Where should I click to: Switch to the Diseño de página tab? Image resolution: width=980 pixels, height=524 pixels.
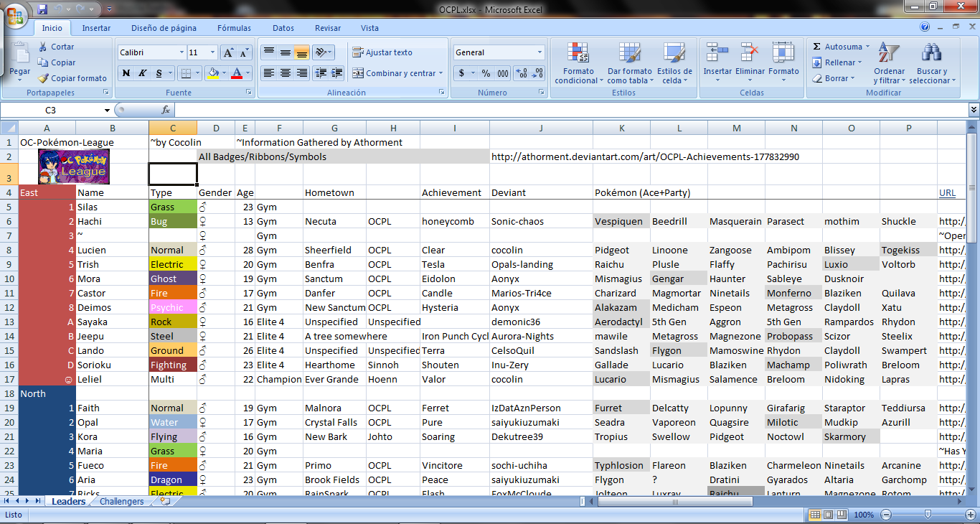click(x=164, y=28)
